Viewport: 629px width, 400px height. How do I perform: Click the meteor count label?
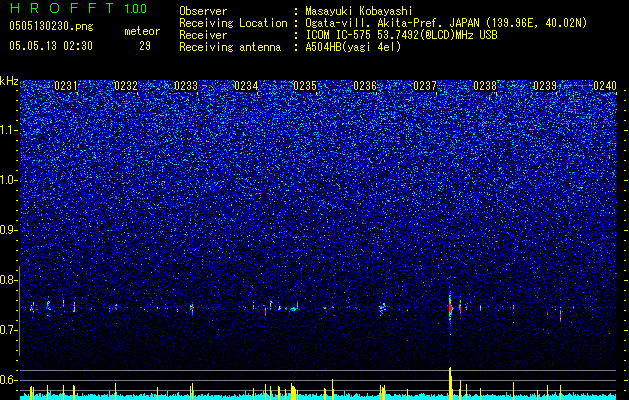tap(142, 31)
